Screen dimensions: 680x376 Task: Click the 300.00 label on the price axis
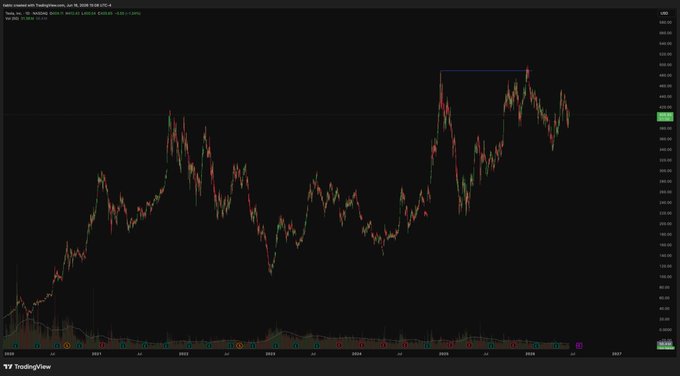[665, 171]
